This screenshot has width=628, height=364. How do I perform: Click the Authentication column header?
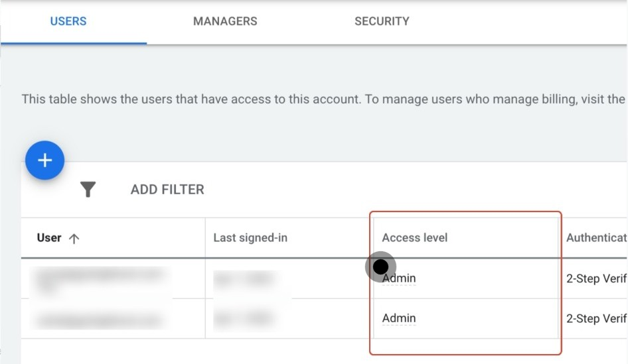(595, 238)
